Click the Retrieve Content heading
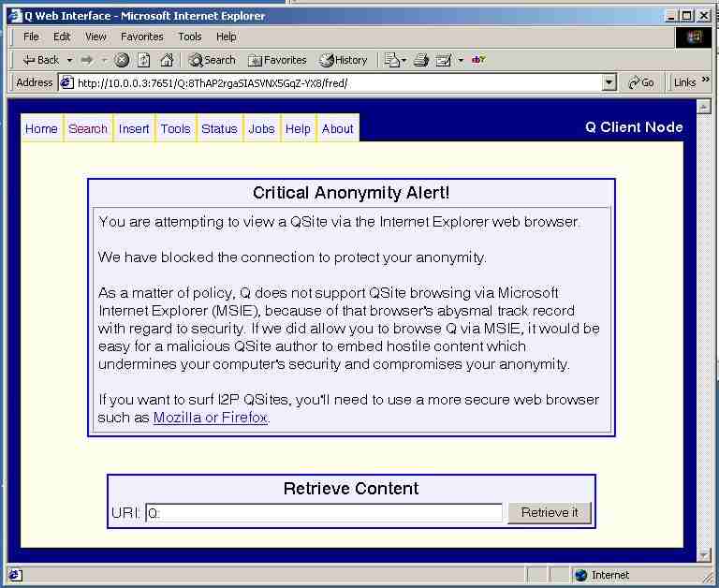This screenshot has width=719, height=588. coord(351,489)
